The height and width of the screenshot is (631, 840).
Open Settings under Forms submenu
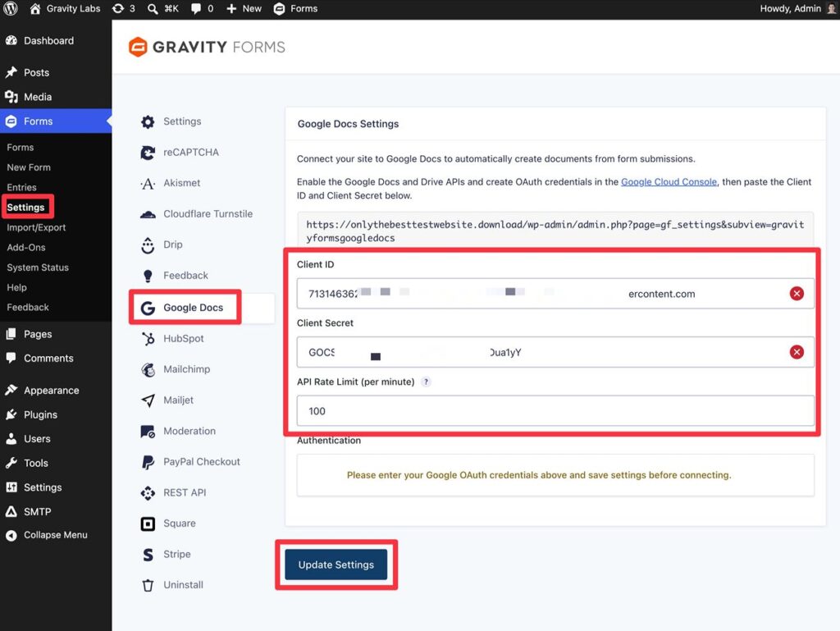click(x=25, y=208)
